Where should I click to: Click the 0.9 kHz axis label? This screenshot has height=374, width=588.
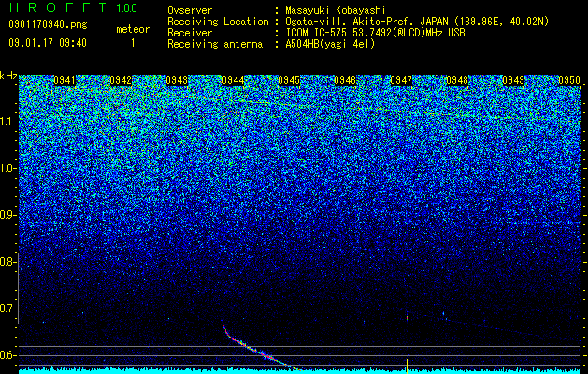coord(8,215)
